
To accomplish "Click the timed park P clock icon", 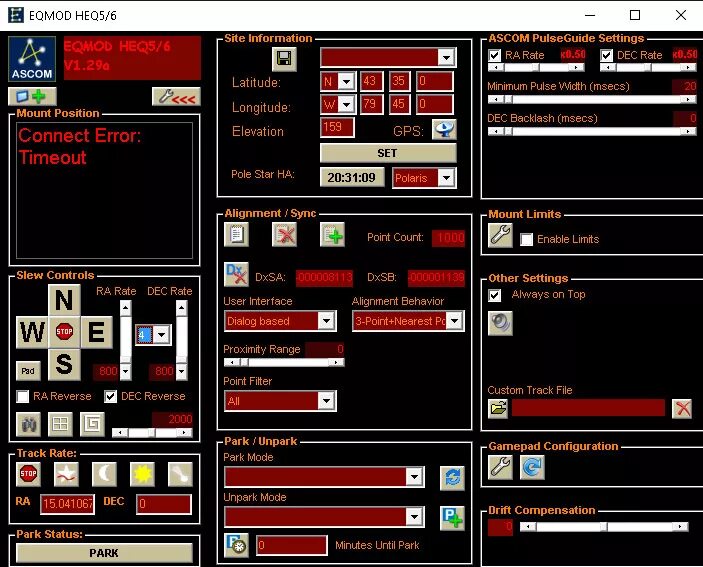I will pos(236,545).
